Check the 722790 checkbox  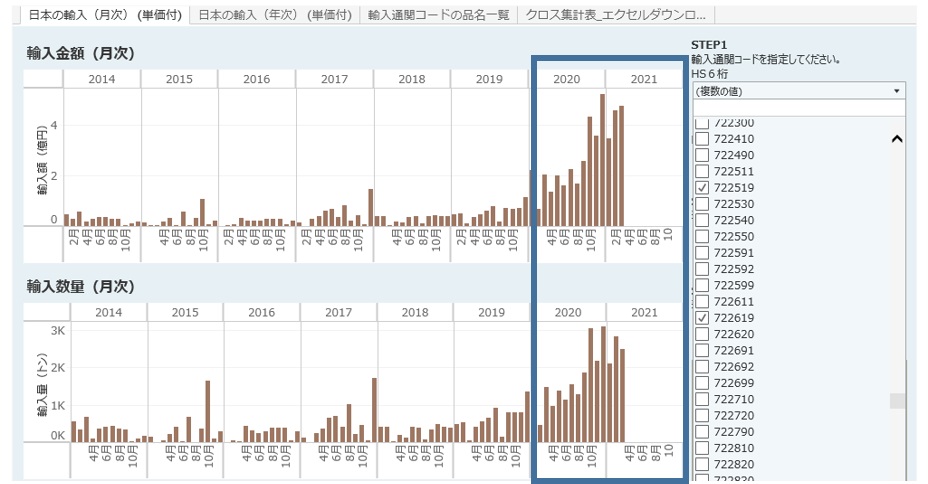(x=702, y=432)
